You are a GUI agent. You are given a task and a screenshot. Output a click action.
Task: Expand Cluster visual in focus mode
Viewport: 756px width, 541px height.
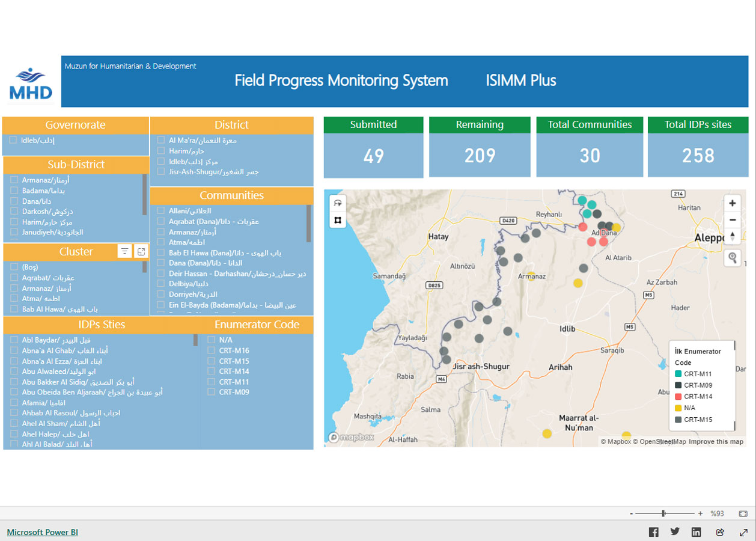tap(141, 252)
